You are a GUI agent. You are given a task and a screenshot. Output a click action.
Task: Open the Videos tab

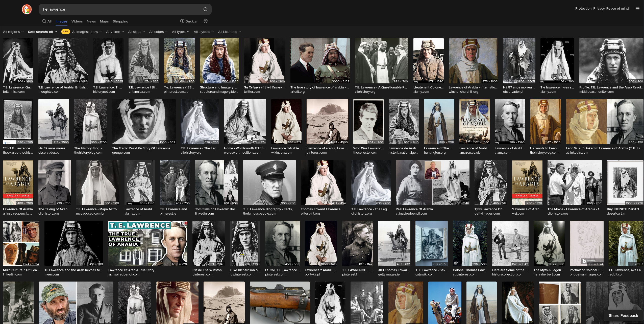[77, 21]
